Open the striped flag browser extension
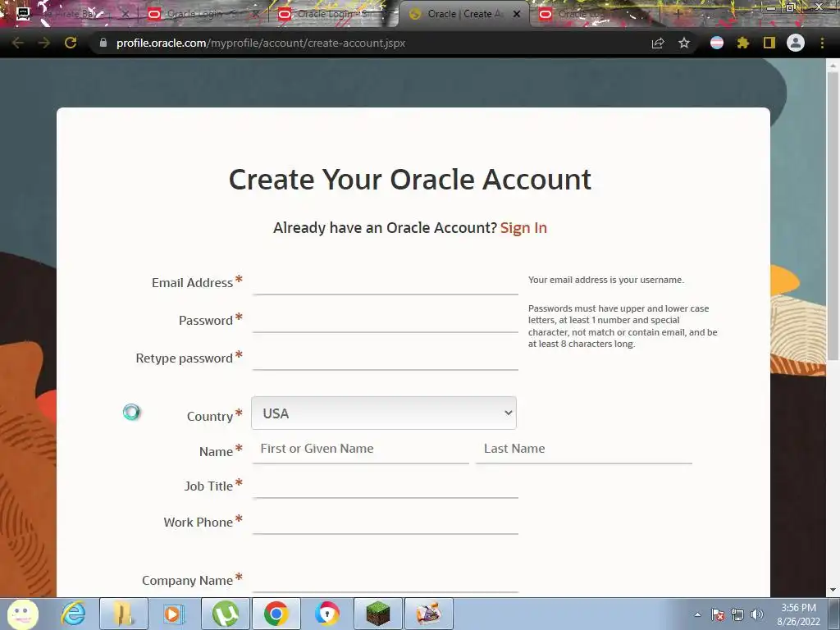The height and width of the screenshot is (630, 840). point(717,43)
